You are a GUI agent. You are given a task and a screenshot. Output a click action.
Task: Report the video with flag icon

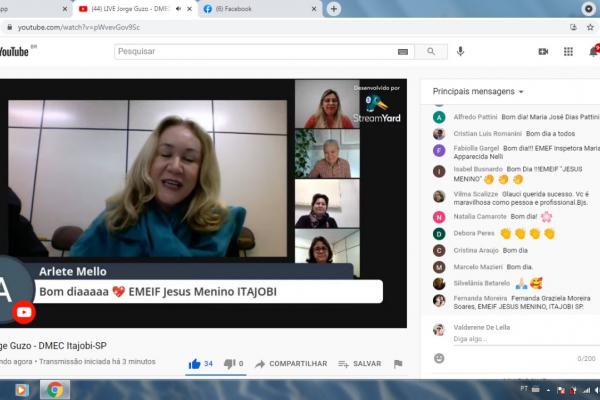click(398, 364)
